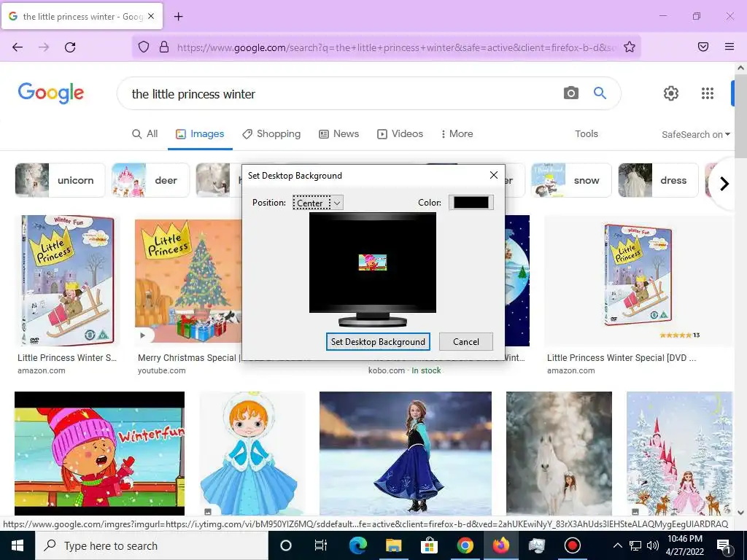Open the notification center icon
This screenshot has height=560, width=747.
point(724,545)
